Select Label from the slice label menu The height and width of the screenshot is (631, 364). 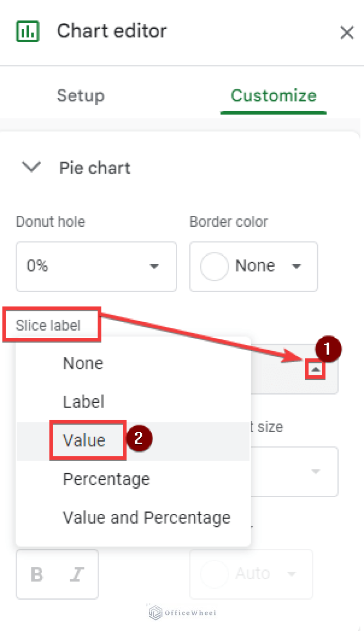pos(83,401)
